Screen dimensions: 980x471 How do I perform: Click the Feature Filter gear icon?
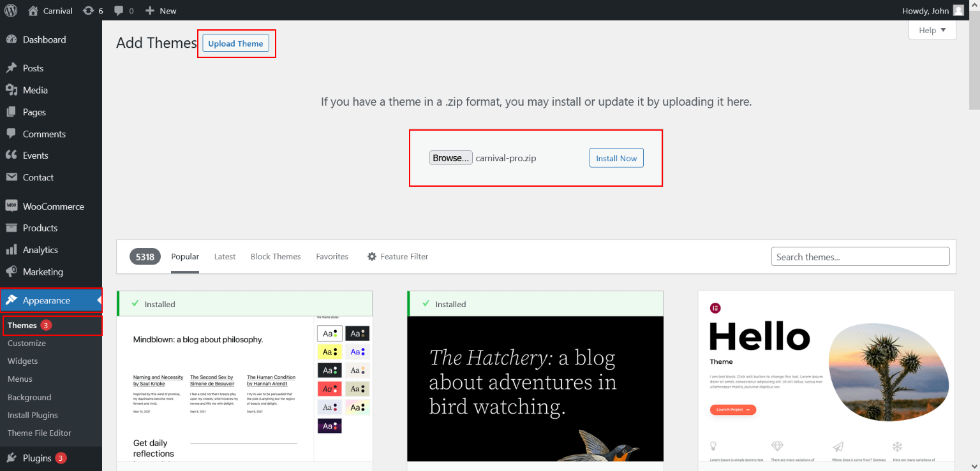click(x=372, y=257)
